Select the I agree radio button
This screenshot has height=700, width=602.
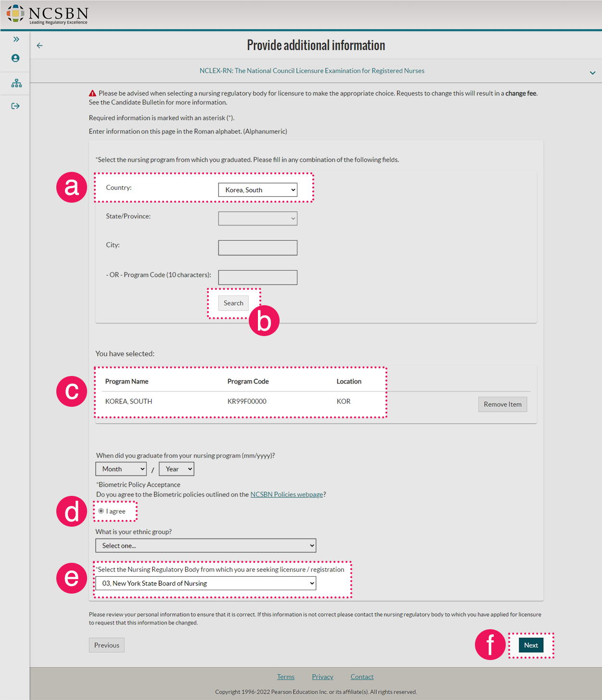[x=101, y=511]
